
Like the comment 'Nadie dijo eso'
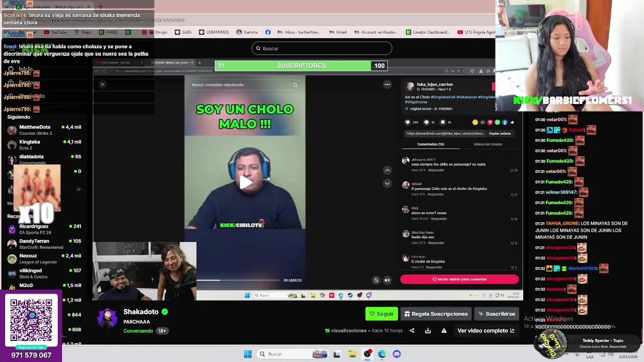pos(512,243)
